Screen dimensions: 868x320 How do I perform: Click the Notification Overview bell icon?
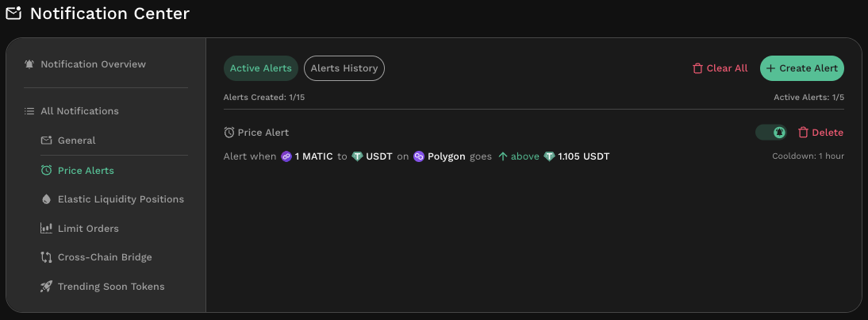[29, 64]
